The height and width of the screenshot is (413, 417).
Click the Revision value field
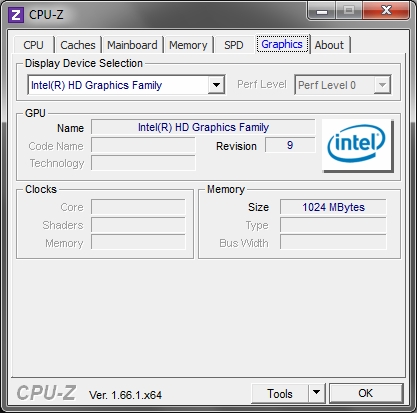(290, 145)
